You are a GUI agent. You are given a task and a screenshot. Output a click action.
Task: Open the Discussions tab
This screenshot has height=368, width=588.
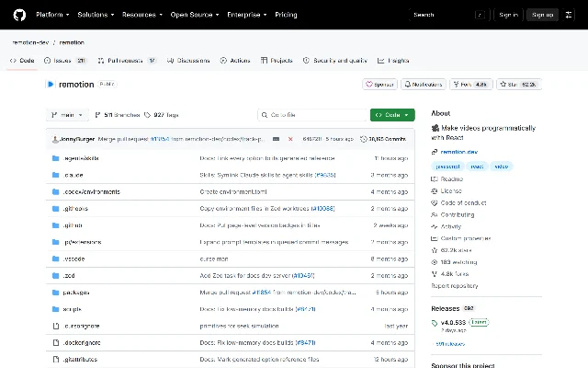click(x=188, y=61)
